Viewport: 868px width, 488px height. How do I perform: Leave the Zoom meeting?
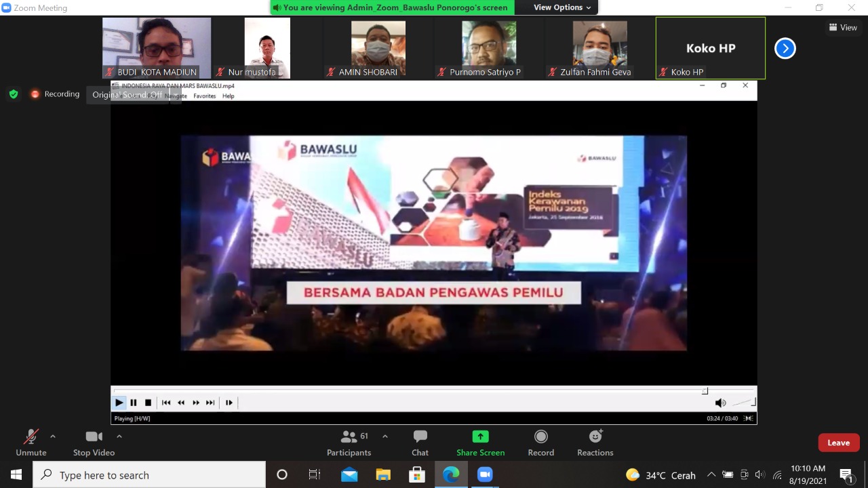[x=838, y=443]
